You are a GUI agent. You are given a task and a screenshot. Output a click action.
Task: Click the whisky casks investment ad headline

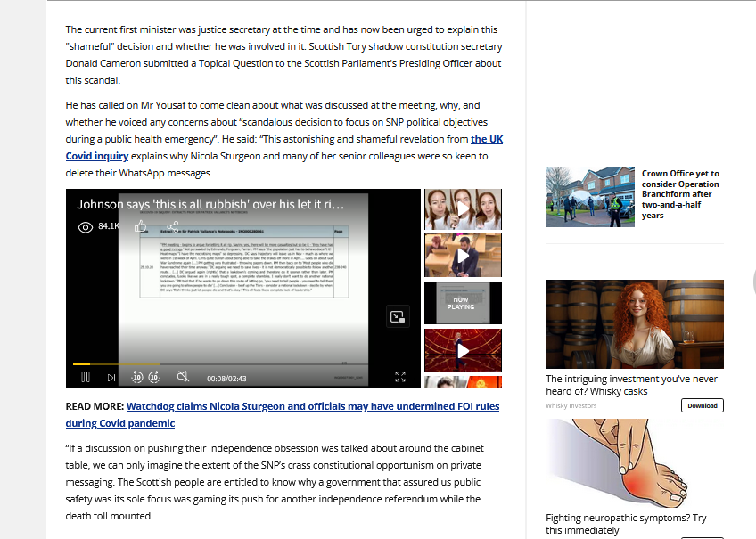pos(631,385)
